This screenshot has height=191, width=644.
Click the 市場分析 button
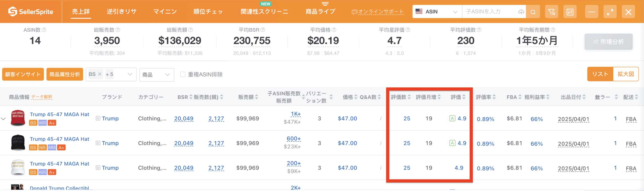coord(609,42)
